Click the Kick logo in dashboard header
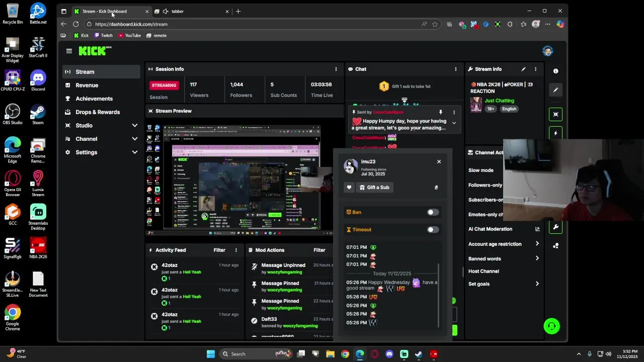Viewport: 644px width, 362px height. tap(95, 50)
